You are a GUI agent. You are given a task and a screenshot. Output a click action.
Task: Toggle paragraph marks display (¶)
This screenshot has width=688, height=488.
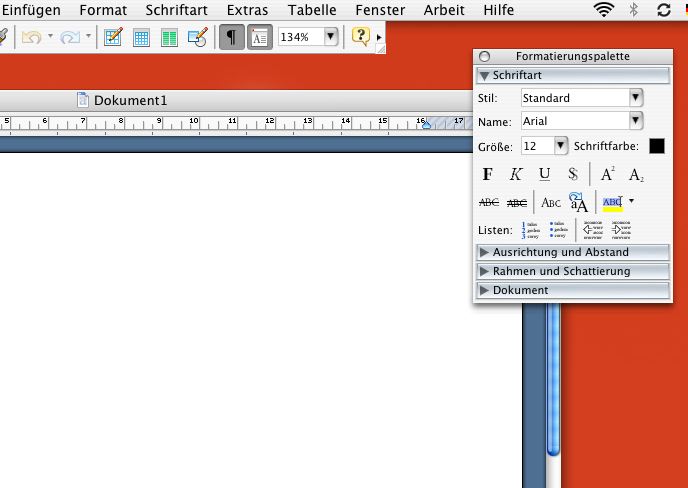pyautogui.click(x=231, y=37)
